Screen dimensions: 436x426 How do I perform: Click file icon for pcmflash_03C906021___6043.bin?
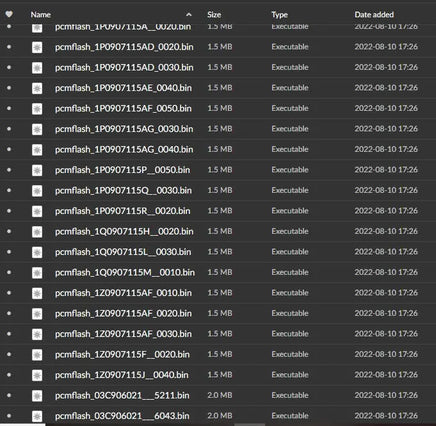coord(37,416)
